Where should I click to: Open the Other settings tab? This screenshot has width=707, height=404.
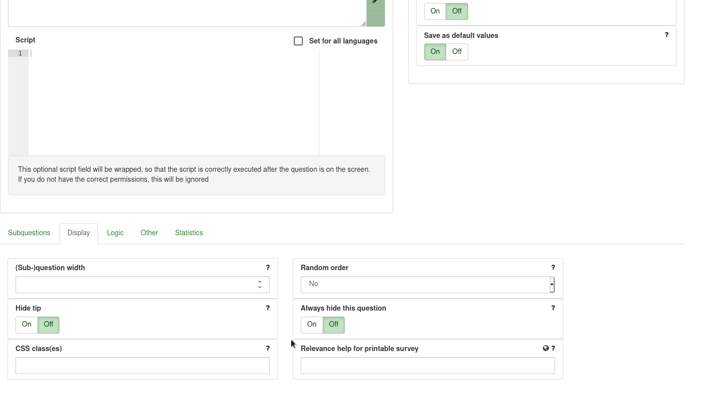tap(149, 233)
